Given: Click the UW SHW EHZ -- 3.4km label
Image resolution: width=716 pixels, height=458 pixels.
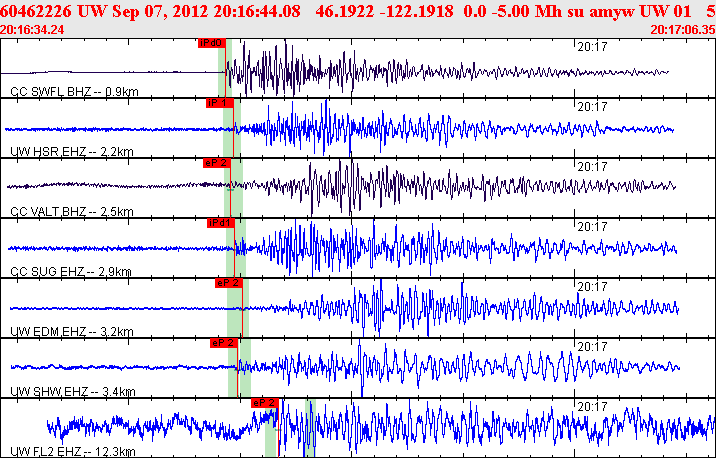Looking at the screenshot, I should [x=73, y=392].
